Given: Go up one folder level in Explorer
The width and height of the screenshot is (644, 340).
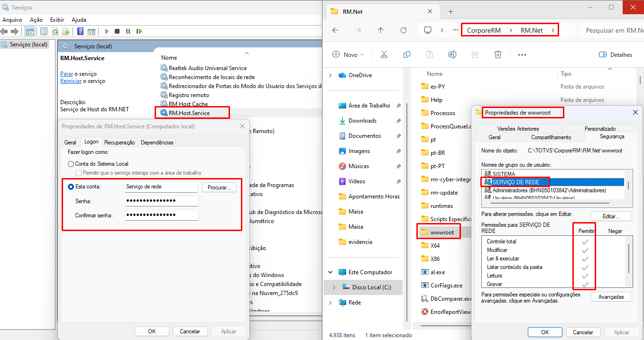Looking at the screenshot, I should (x=380, y=30).
